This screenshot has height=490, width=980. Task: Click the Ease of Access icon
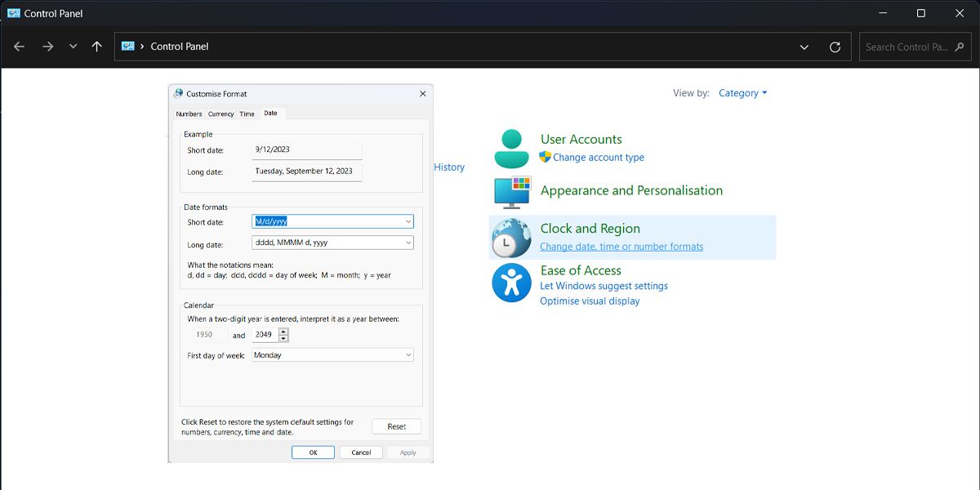(512, 283)
